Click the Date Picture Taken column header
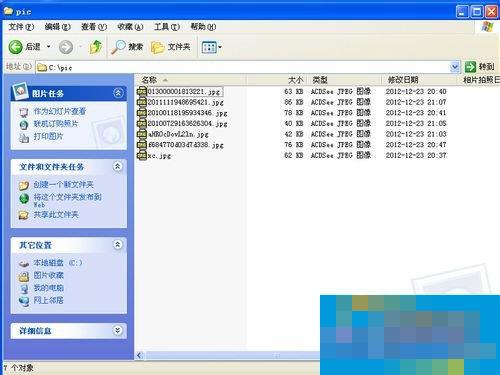Image resolution: width=500 pixels, height=375 pixels. tap(479, 80)
